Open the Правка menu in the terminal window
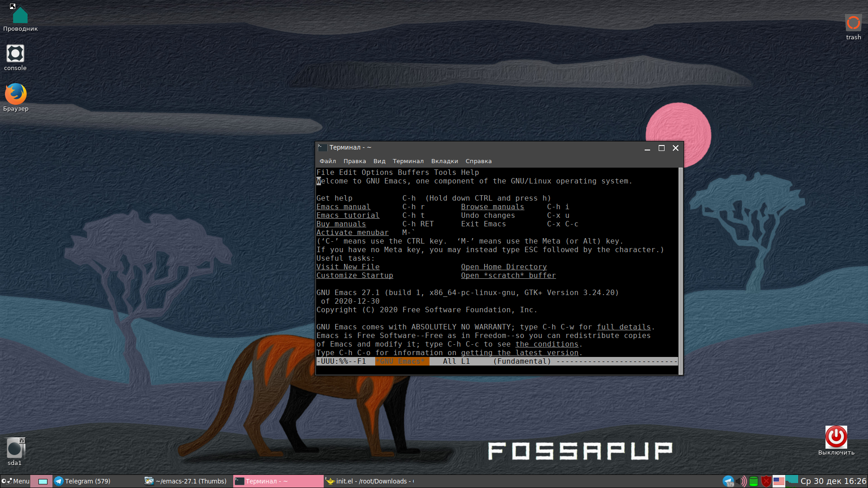 click(x=354, y=161)
